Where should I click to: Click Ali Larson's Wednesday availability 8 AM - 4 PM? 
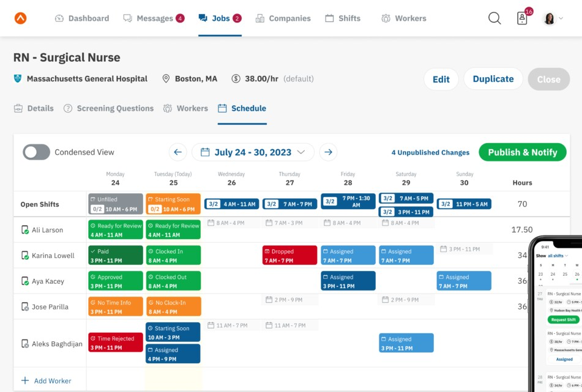pos(231,223)
